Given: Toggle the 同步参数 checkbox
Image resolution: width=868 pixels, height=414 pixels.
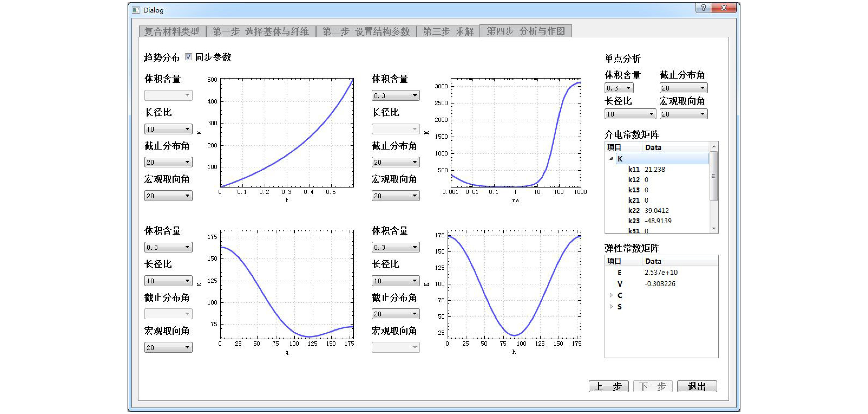Looking at the screenshot, I should tap(188, 57).
